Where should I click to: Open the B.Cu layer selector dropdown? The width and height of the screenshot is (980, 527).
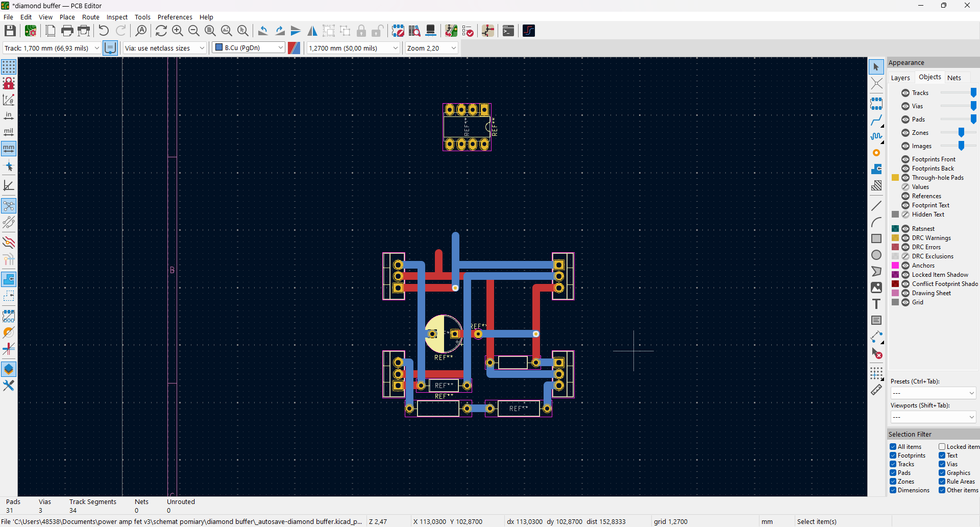pyautogui.click(x=249, y=47)
